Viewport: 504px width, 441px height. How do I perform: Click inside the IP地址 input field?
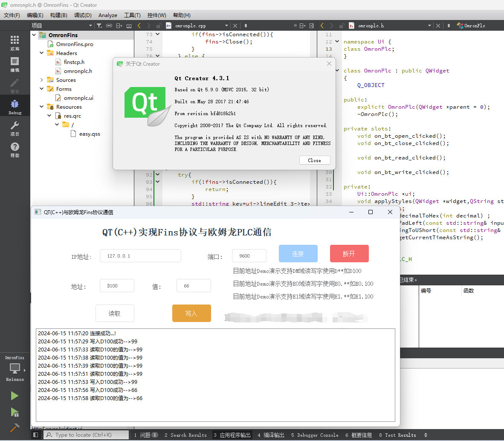tap(140, 255)
